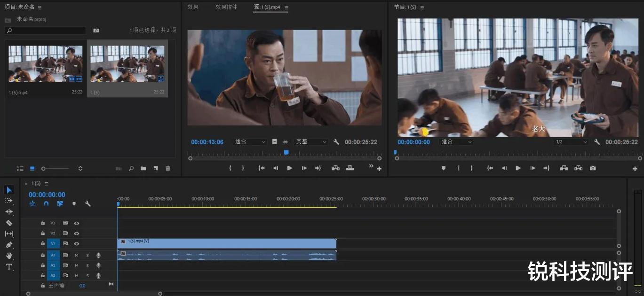Select the Hand tool

click(9, 256)
